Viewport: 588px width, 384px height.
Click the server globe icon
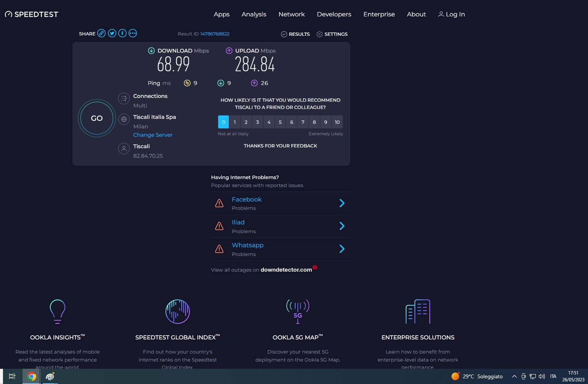124,119
